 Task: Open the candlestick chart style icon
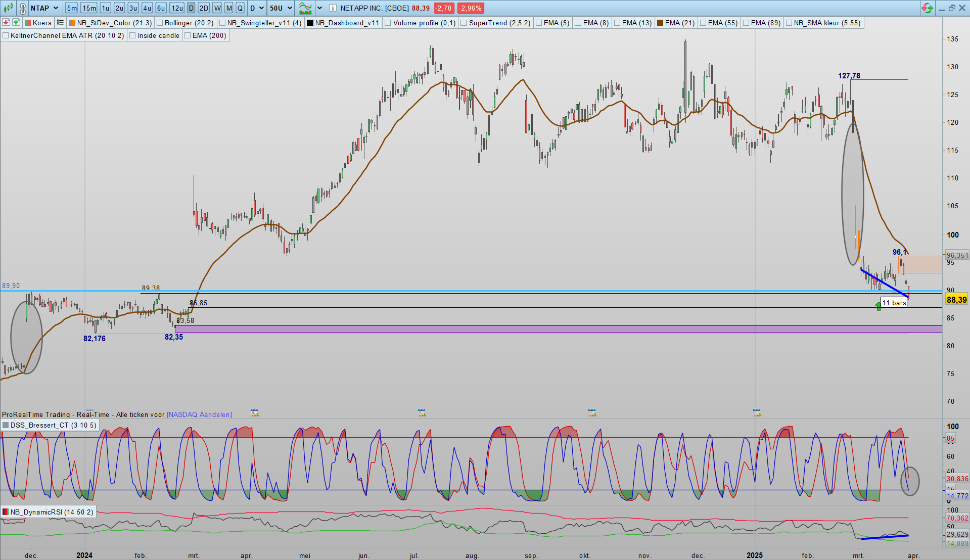pyautogui.click(x=8, y=8)
